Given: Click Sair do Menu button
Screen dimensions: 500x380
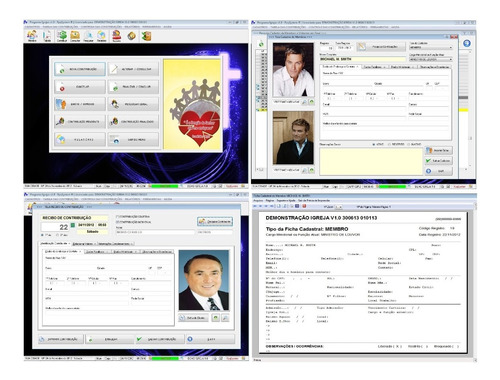Looking at the screenshot, I should point(133,139).
